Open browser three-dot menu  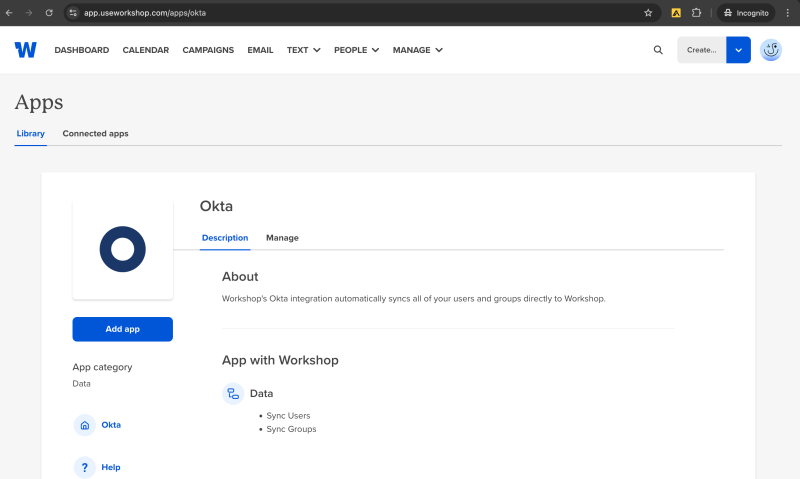[x=788, y=13]
